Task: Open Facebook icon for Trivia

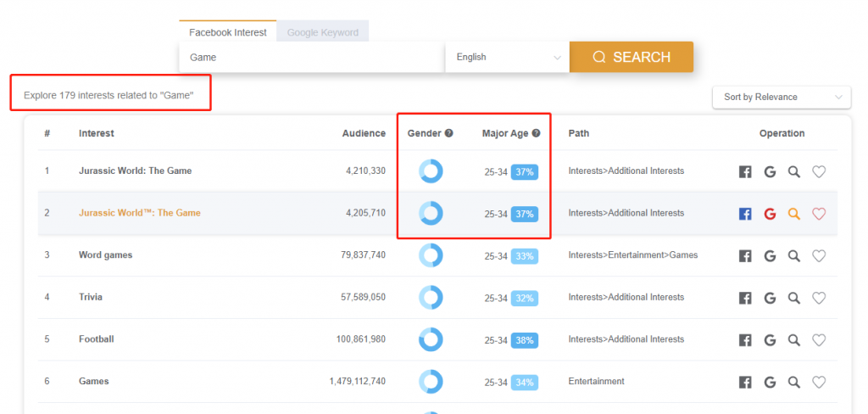Action: tap(745, 298)
